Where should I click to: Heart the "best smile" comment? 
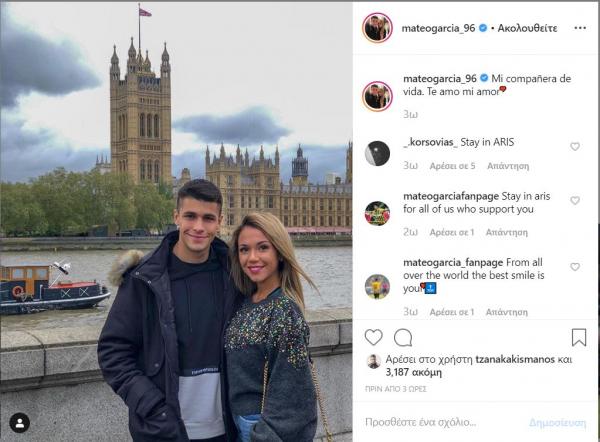point(575,268)
